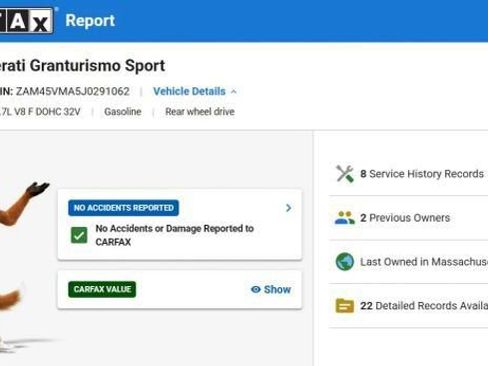Show the CARFAX value
This screenshot has width=488, height=366.
(271, 289)
